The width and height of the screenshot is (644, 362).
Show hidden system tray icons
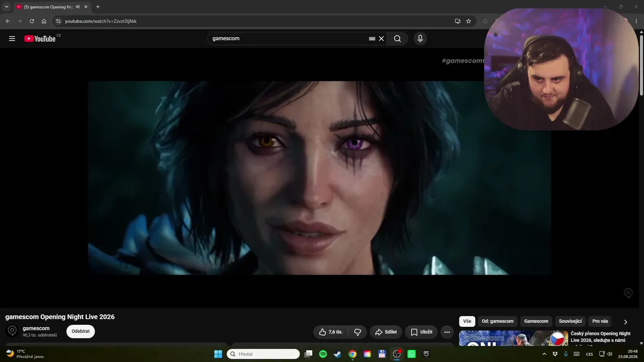click(544, 354)
